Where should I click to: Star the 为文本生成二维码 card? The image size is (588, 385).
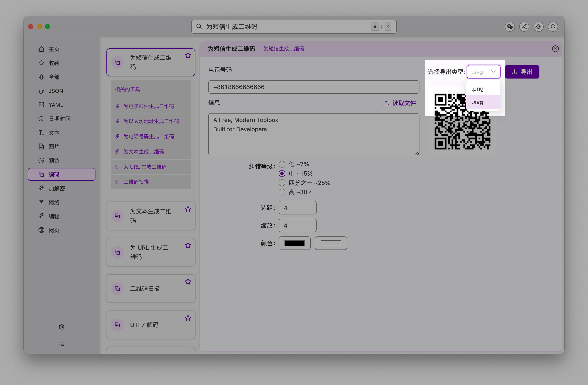[188, 209]
